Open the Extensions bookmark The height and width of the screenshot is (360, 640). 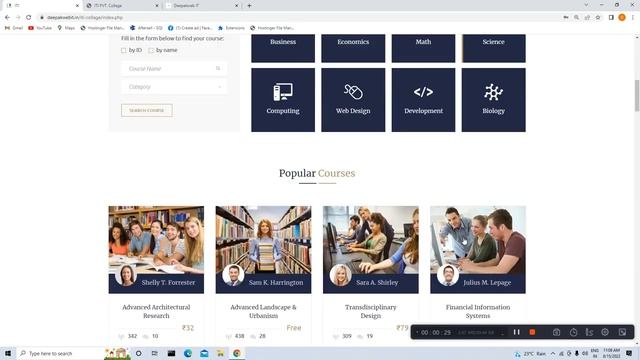(231, 28)
